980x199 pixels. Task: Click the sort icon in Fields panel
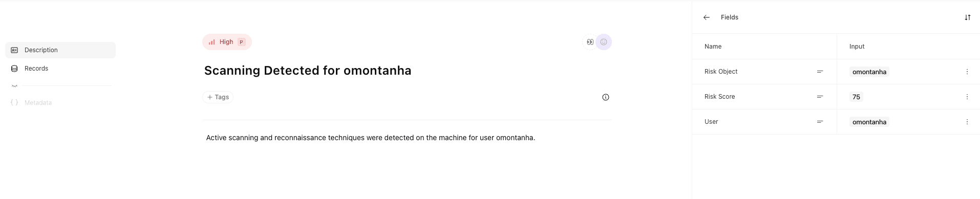(x=967, y=17)
